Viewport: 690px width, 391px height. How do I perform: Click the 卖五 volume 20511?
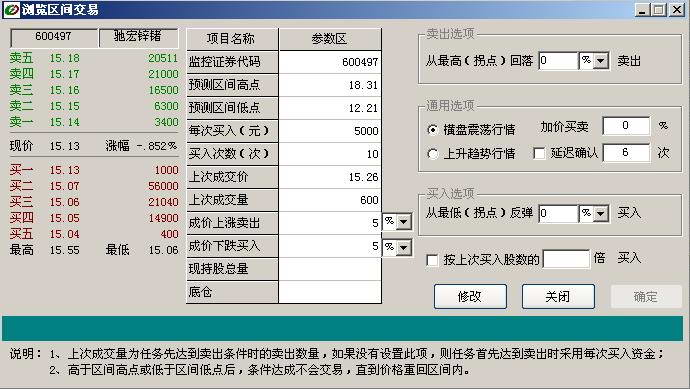(x=163, y=58)
